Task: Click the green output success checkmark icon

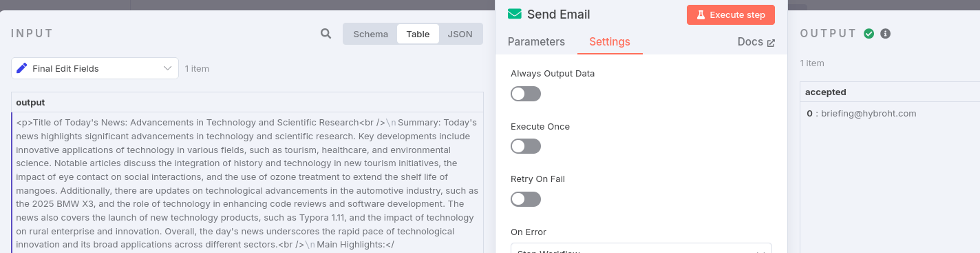Action: click(x=869, y=33)
